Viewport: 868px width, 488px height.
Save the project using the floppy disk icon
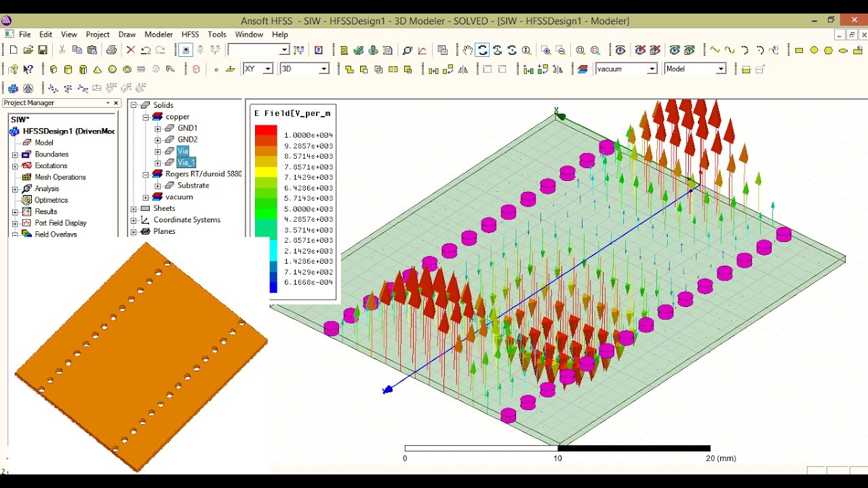click(x=42, y=50)
